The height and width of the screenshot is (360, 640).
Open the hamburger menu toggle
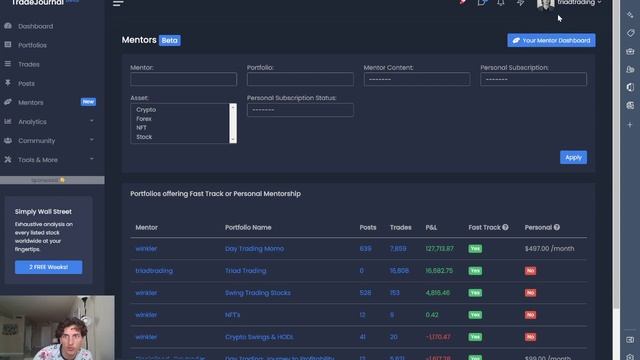[118, 3]
